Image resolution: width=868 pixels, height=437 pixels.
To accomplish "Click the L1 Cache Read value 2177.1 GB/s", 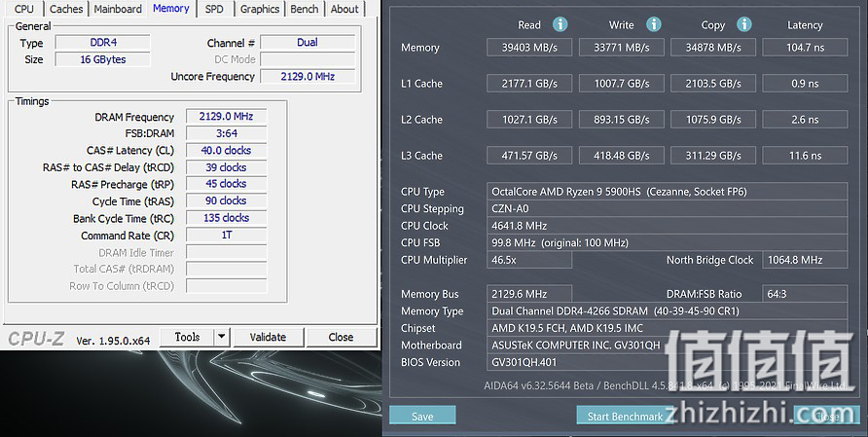I will 529,83.
